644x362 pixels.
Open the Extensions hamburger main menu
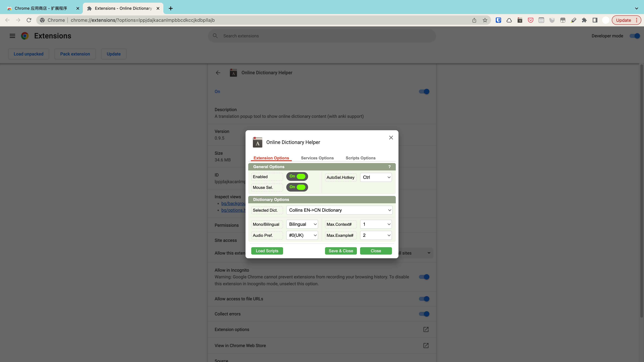point(12,36)
